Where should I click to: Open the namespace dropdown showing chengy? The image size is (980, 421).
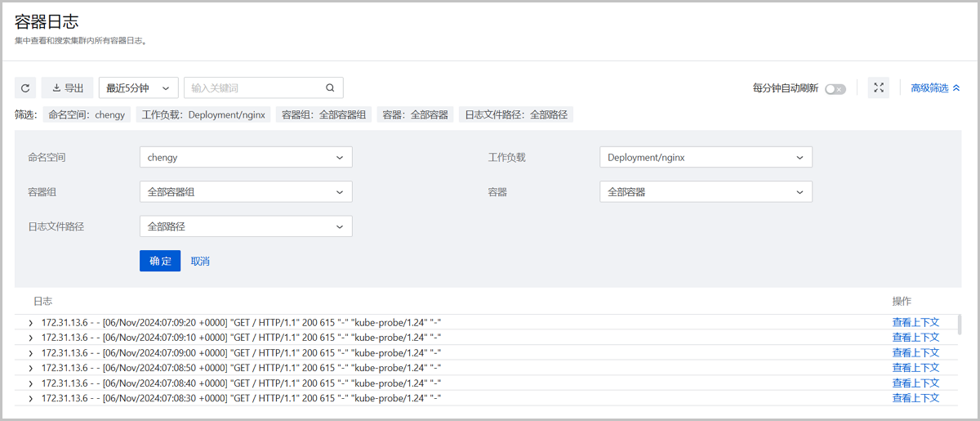pos(246,157)
